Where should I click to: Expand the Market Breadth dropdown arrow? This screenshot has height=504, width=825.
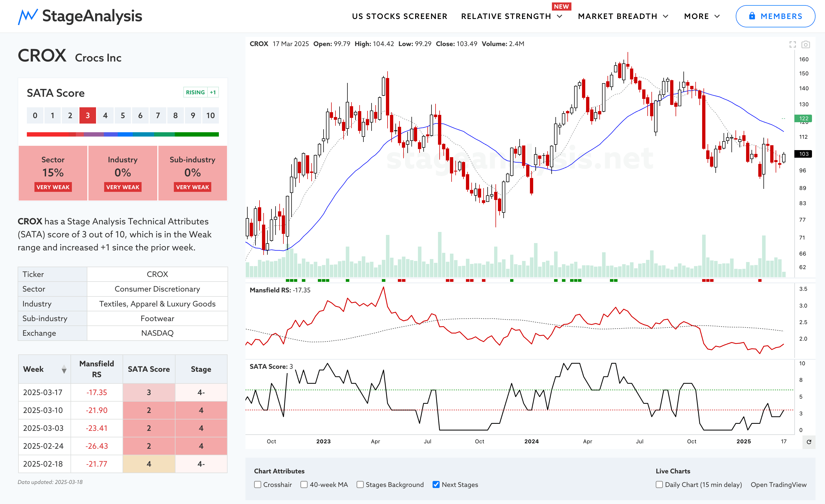coord(666,16)
